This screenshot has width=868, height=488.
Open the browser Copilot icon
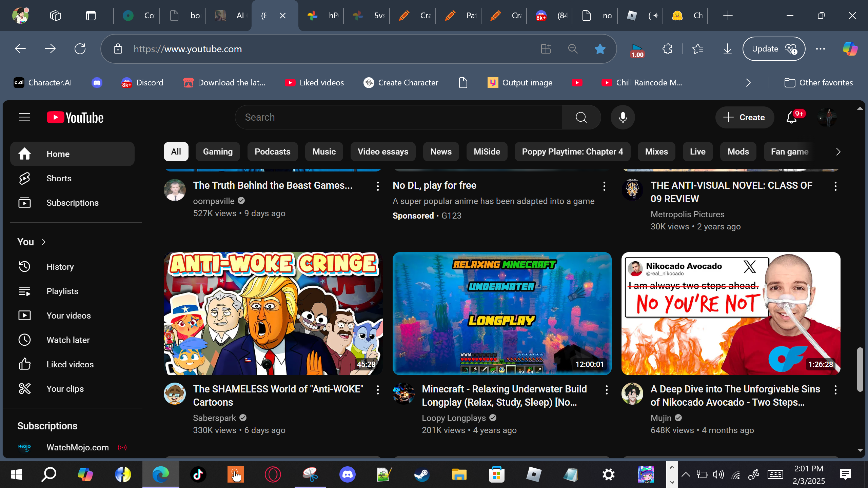pyautogui.click(x=850, y=49)
